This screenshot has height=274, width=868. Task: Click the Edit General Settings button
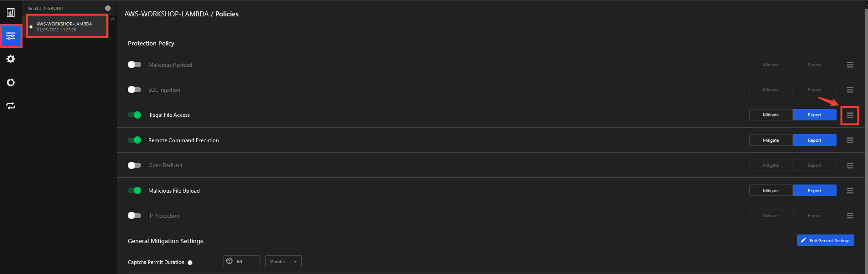pyautogui.click(x=825, y=240)
